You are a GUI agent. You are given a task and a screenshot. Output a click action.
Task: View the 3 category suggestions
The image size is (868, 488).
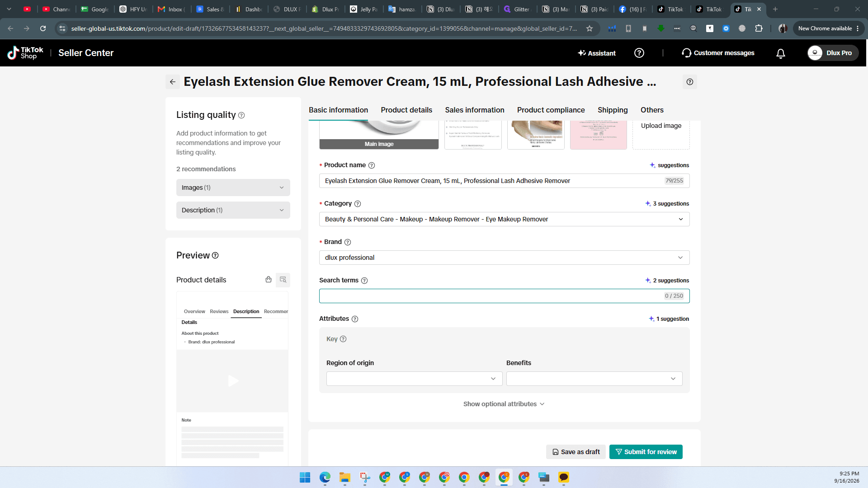click(667, 204)
